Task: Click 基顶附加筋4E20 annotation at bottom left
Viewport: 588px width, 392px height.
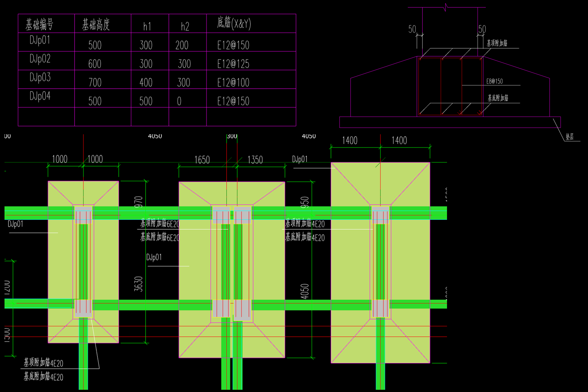Action: pos(44,363)
